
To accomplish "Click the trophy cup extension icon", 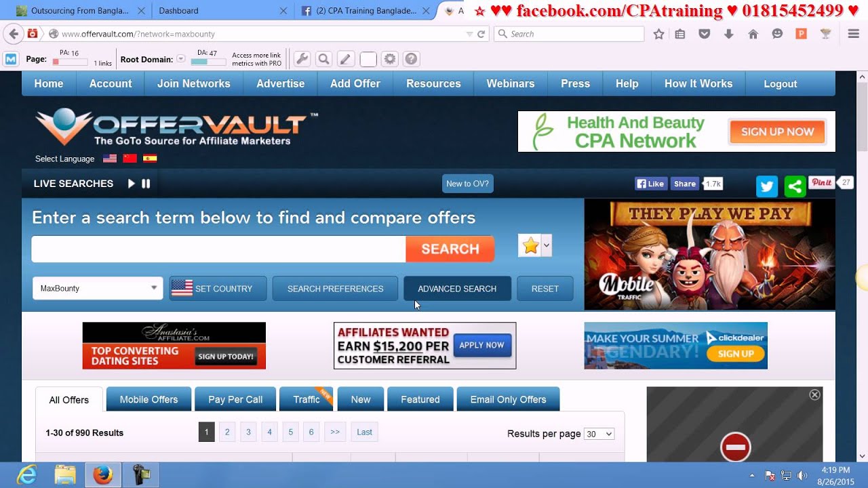I will tap(825, 34).
